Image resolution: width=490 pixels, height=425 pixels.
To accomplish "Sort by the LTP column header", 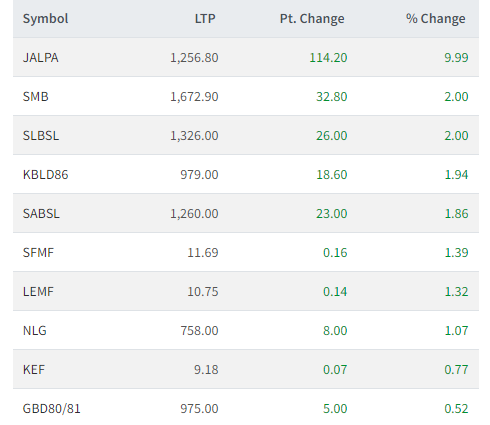I will [205, 19].
